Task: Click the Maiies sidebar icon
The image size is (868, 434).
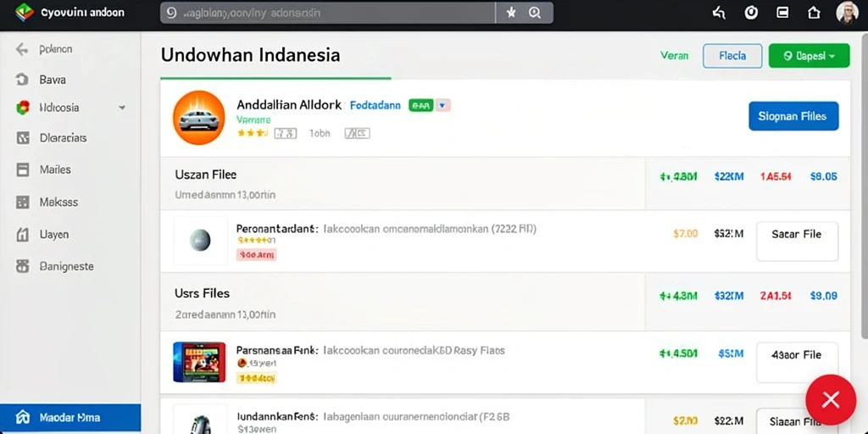Action: pos(23,170)
